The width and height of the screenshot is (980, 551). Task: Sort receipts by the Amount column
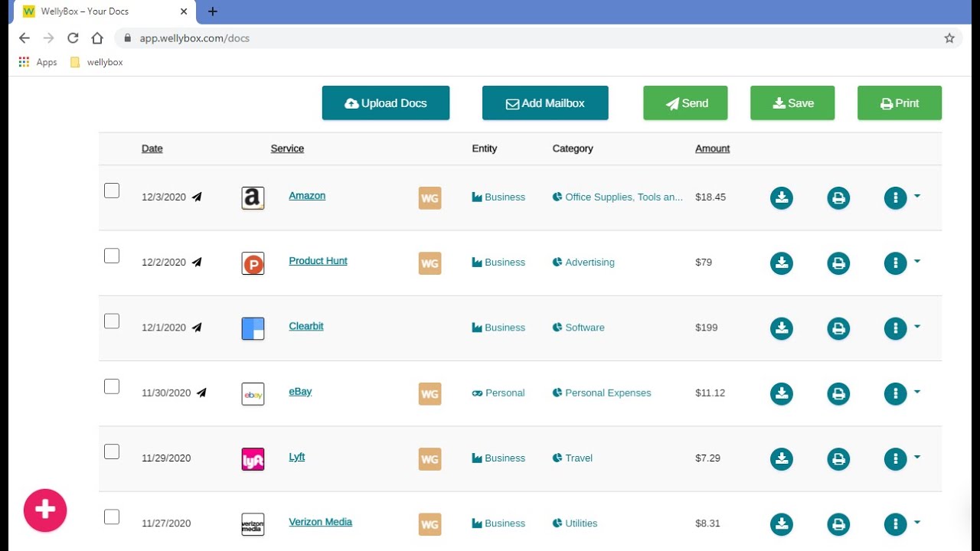pos(712,148)
